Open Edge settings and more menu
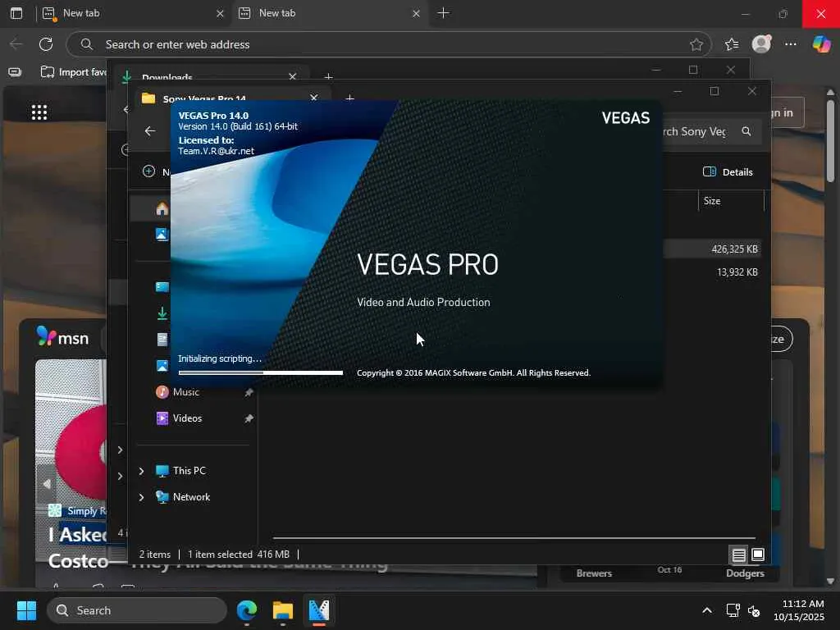840x630 pixels. [790, 44]
